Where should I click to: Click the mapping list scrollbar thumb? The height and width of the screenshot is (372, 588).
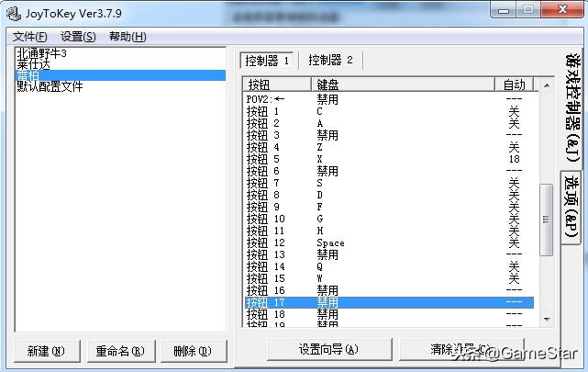coord(547,220)
